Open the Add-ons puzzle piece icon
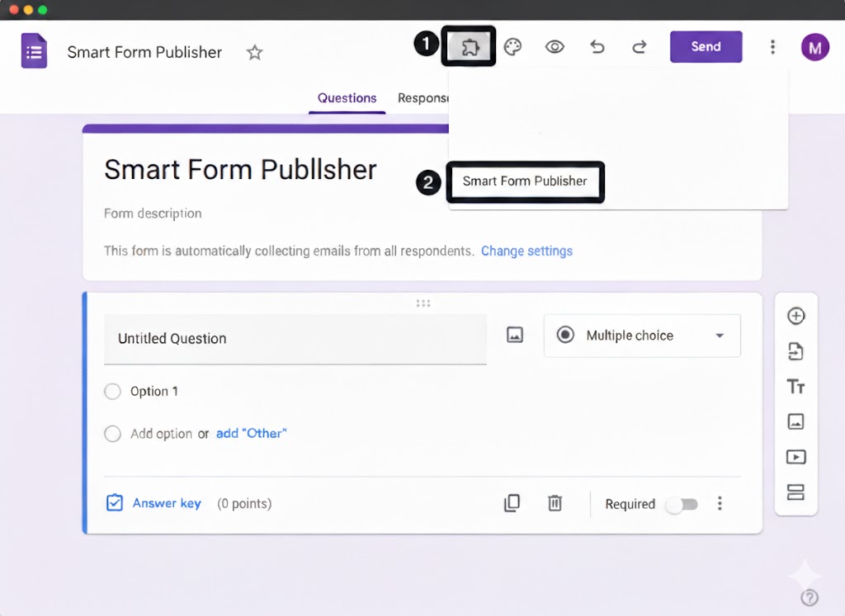 click(469, 47)
